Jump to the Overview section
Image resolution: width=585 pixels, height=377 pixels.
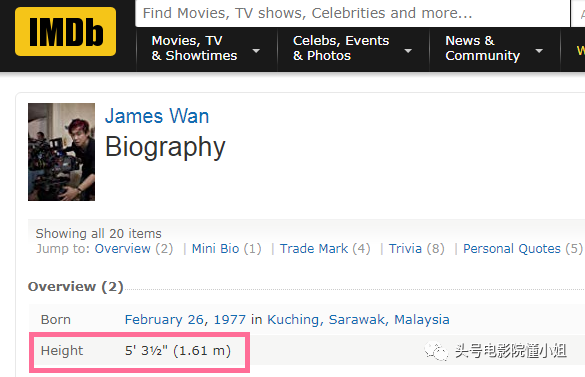click(122, 249)
